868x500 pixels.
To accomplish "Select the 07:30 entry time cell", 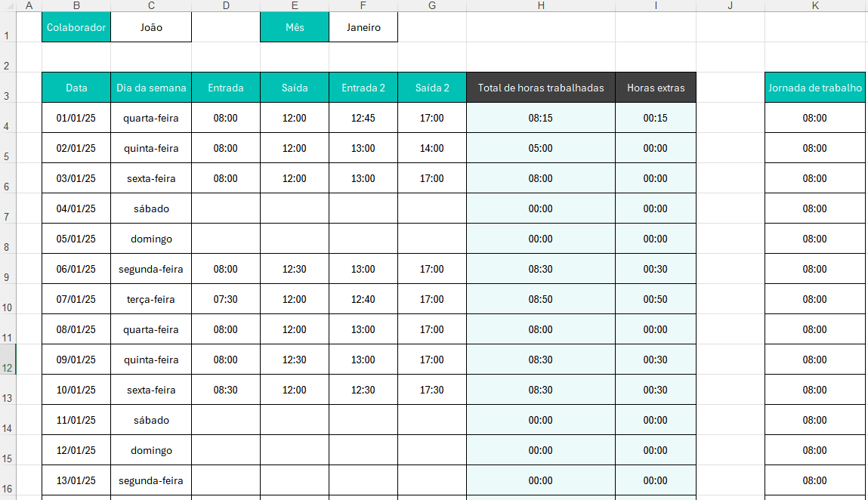I will point(226,299).
